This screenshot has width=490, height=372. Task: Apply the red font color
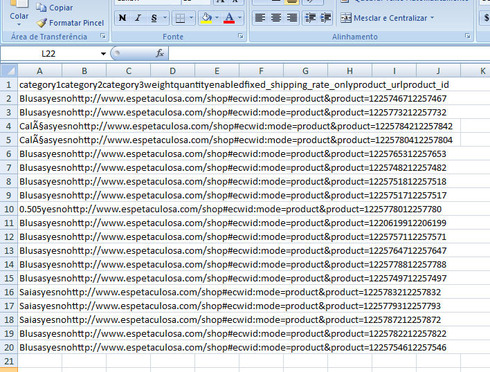coord(229,18)
